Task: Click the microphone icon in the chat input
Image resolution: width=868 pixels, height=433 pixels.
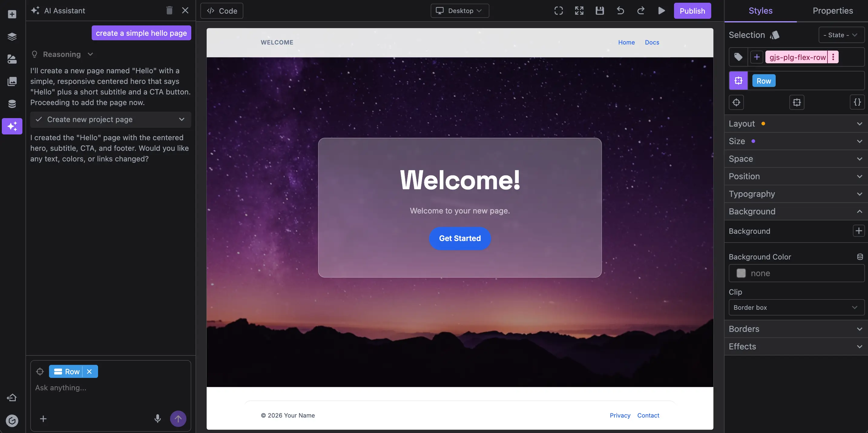Action: pyautogui.click(x=157, y=418)
